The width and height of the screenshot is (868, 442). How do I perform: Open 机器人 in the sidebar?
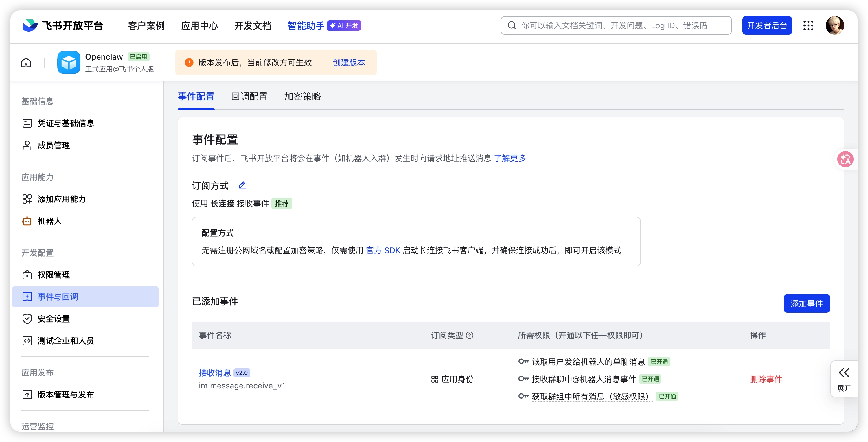click(x=49, y=221)
